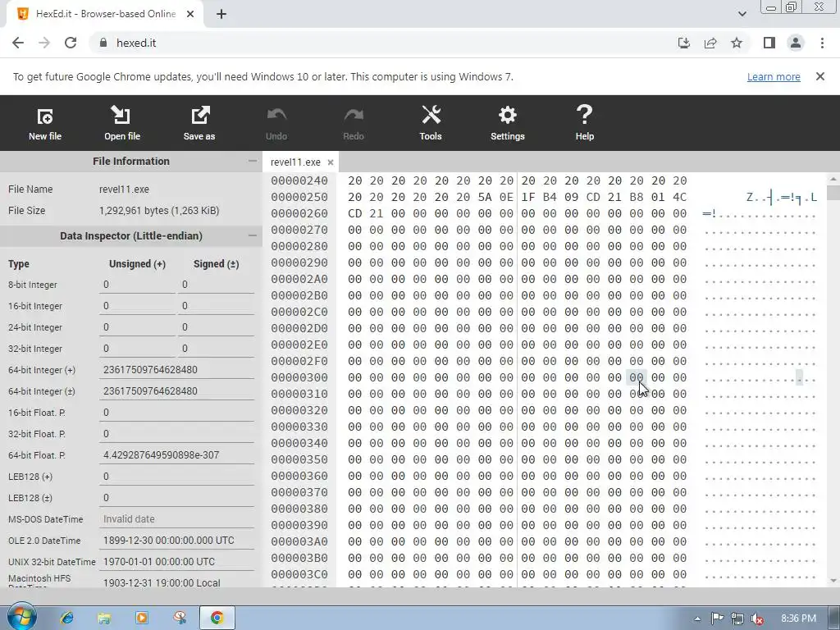The height and width of the screenshot is (630, 840).
Task: Click the Signed (±) column header
Action: [216, 263]
